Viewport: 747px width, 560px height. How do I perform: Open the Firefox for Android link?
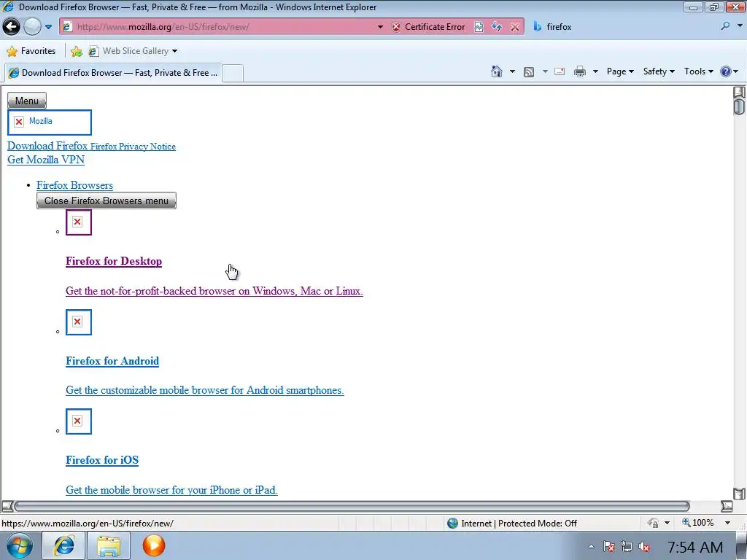click(x=112, y=360)
